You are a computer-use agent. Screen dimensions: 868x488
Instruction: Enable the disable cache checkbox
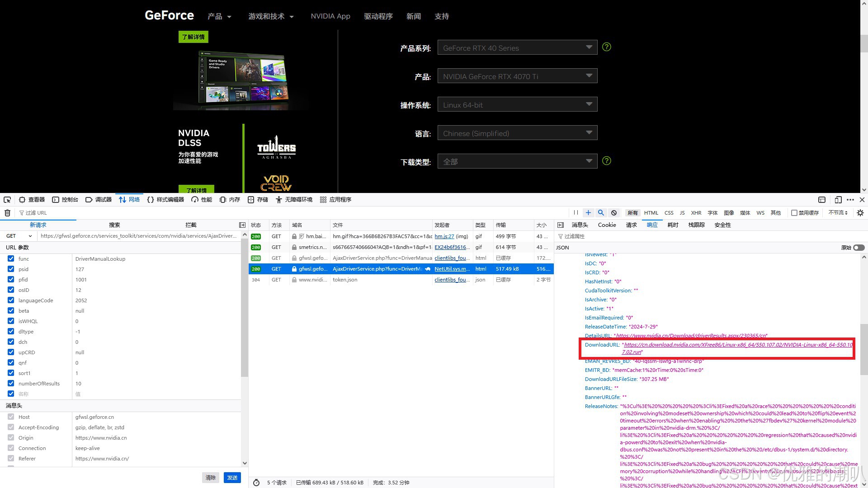pyautogui.click(x=794, y=213)
